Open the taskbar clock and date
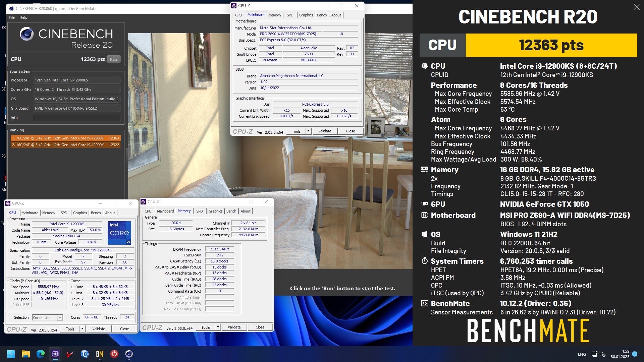The height and width of the screenshot is (362, 644). tap(620, 354)
